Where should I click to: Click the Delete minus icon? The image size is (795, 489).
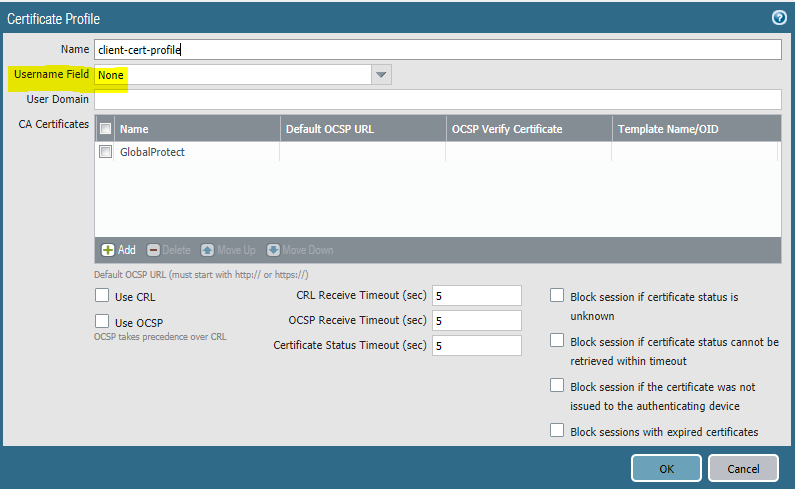click(x=153, y=250)
